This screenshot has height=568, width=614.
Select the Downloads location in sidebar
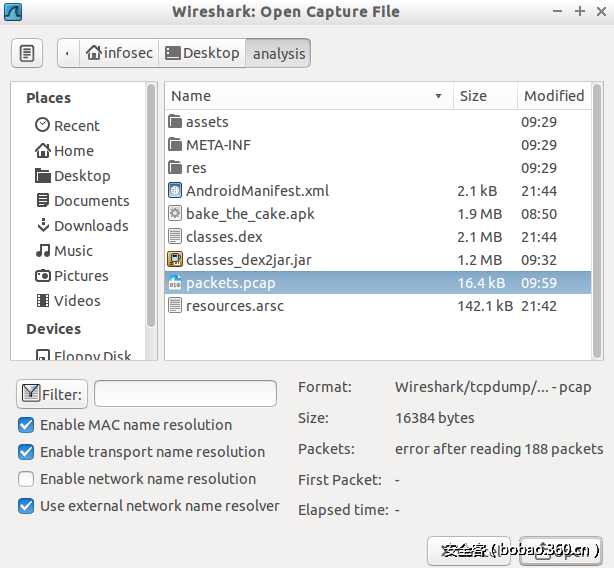pos(82,225)
